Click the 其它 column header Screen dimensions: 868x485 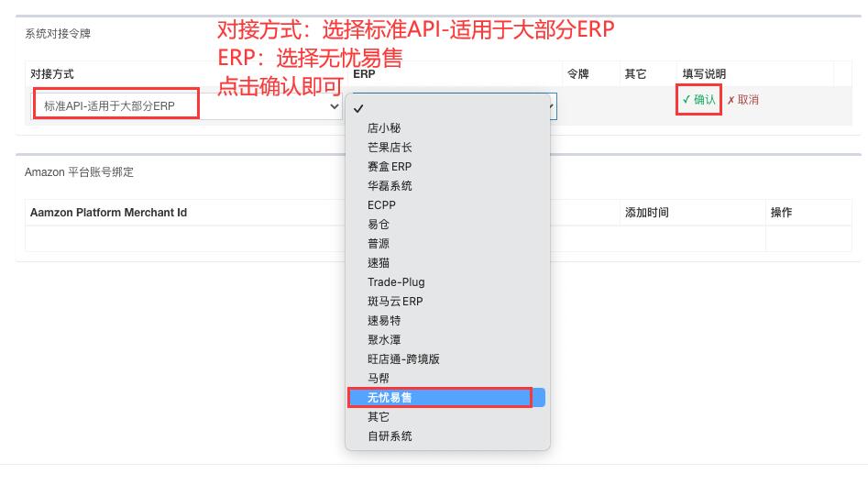pyautogui.click(x=635, y=74)
